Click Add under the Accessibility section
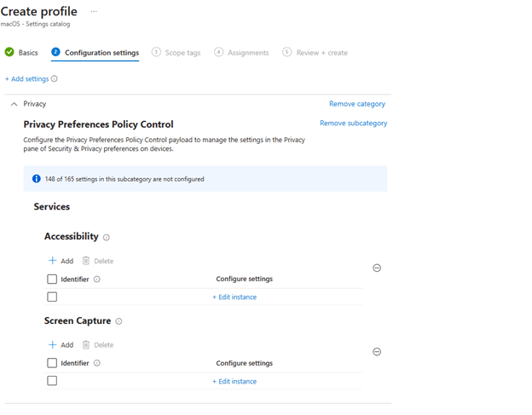532x415 pixels. click(x=61, y=261)
